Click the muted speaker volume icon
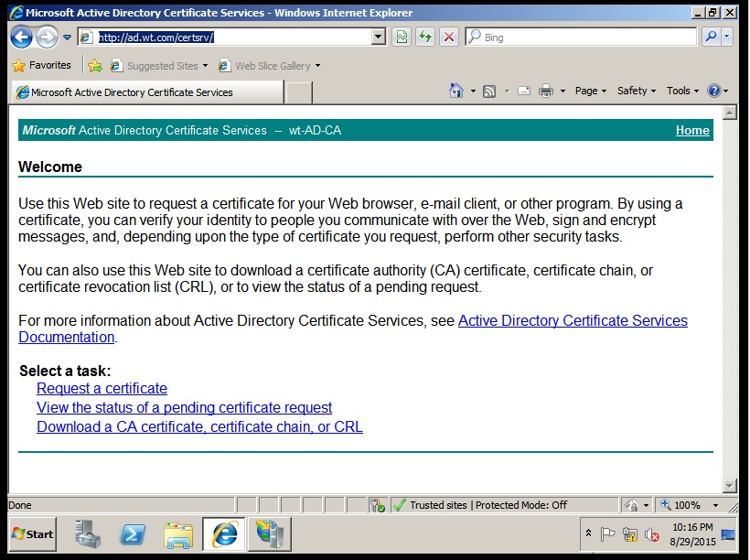This screenshot has height=560, width=750. click(652, 534)
